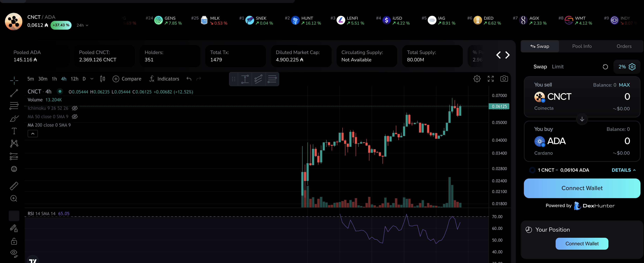Select the trend line drawing tool
The image size is (644, 263).
(x=14, y=93)
